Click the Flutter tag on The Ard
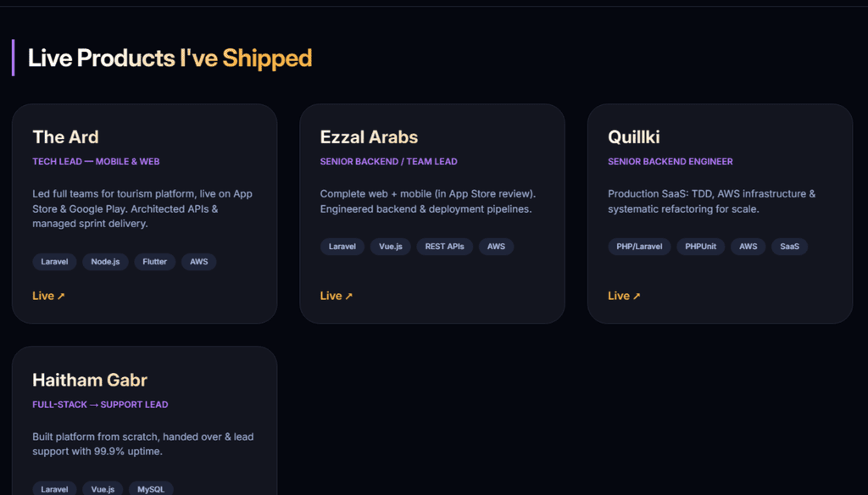 (x=154, y=262)
